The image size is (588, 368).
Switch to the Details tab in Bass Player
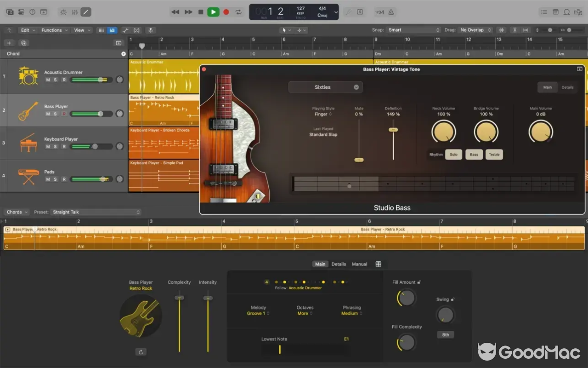click(568, 87)
